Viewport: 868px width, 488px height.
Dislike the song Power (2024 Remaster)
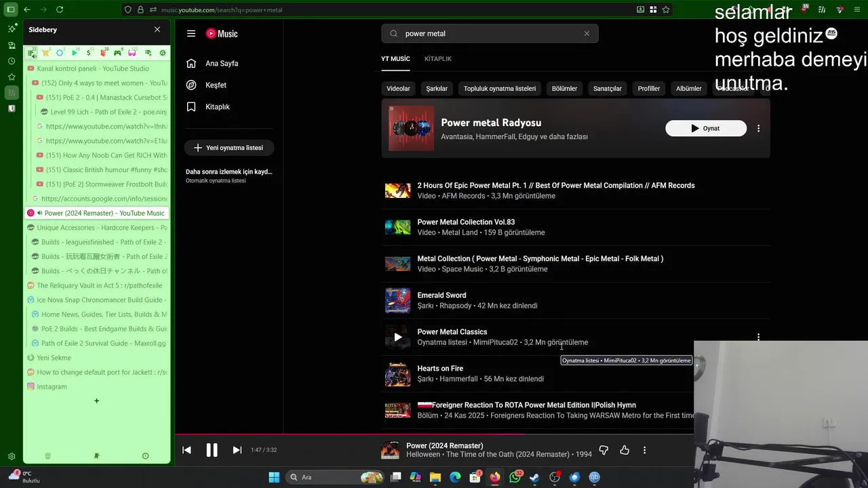pyautogui.click(x=604, y=450)
